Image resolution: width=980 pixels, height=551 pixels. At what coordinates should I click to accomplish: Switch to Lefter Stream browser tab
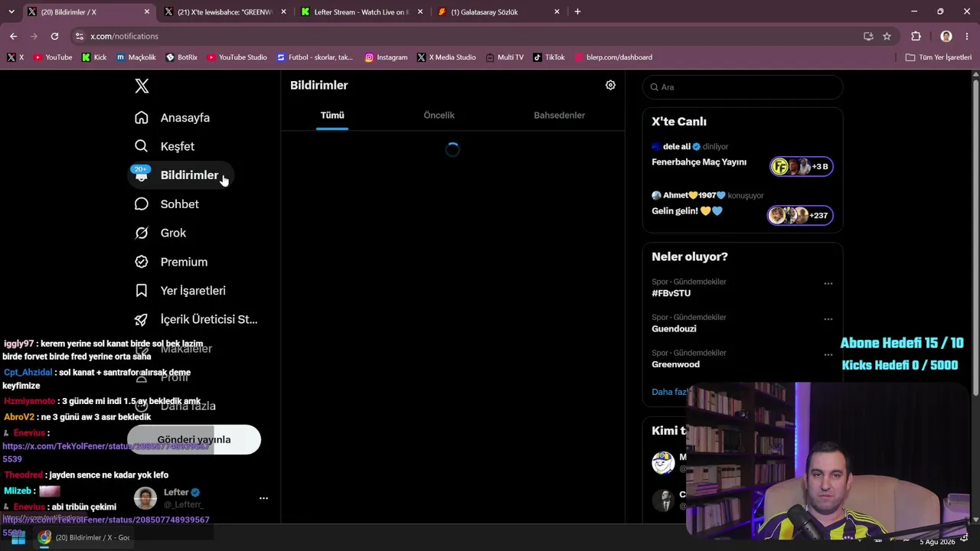point(361,12)
